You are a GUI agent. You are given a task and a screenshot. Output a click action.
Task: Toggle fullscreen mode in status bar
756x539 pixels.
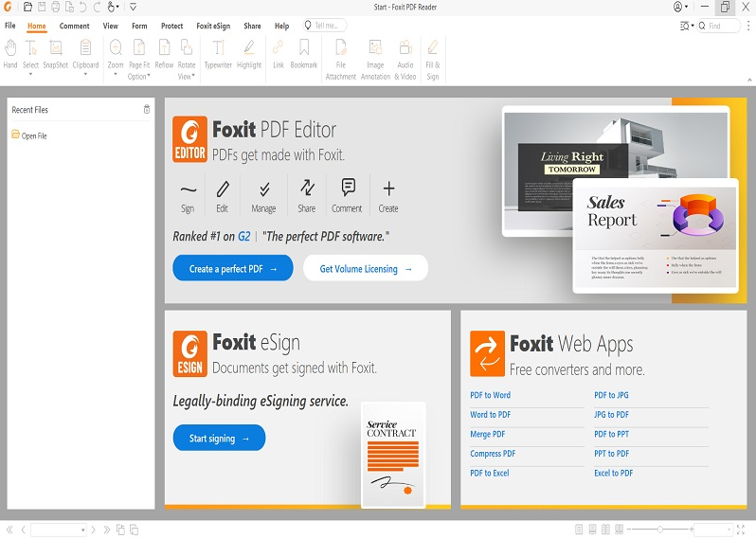click(x=741, y=530)
